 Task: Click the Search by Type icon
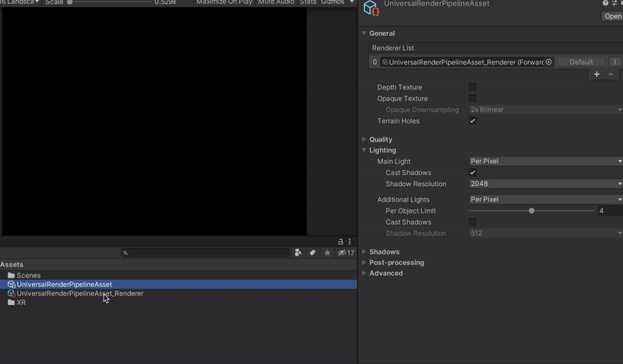[298, 253]
